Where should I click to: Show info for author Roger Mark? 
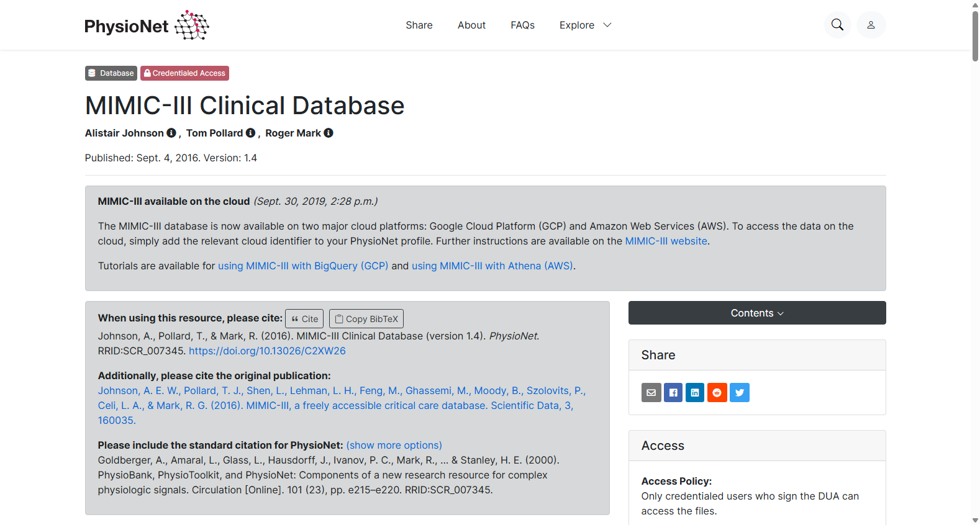(x=329, y=133)
